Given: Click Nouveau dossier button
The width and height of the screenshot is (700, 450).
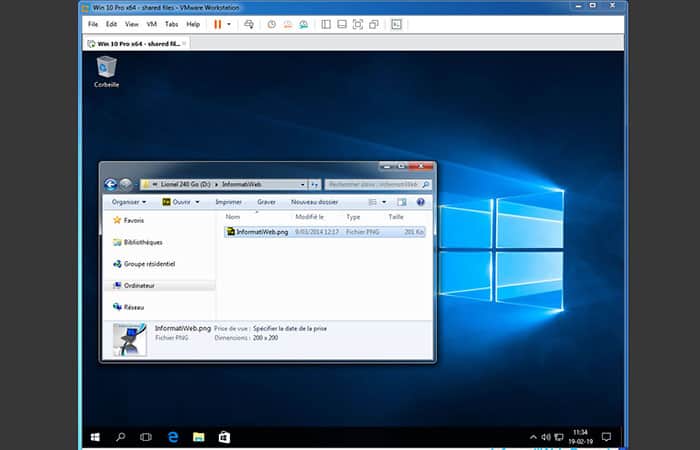Looking at the screenshot, I should 314,202.
